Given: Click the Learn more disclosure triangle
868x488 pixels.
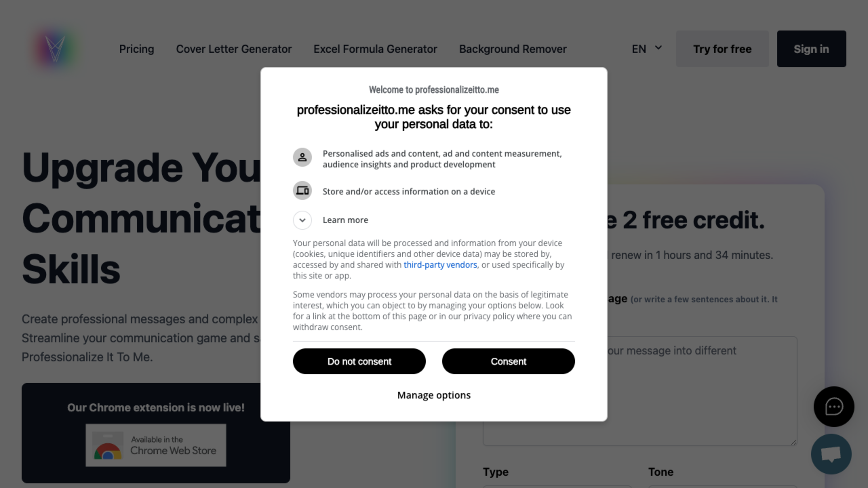Looking at the screenshot, I should coord(302,220).
